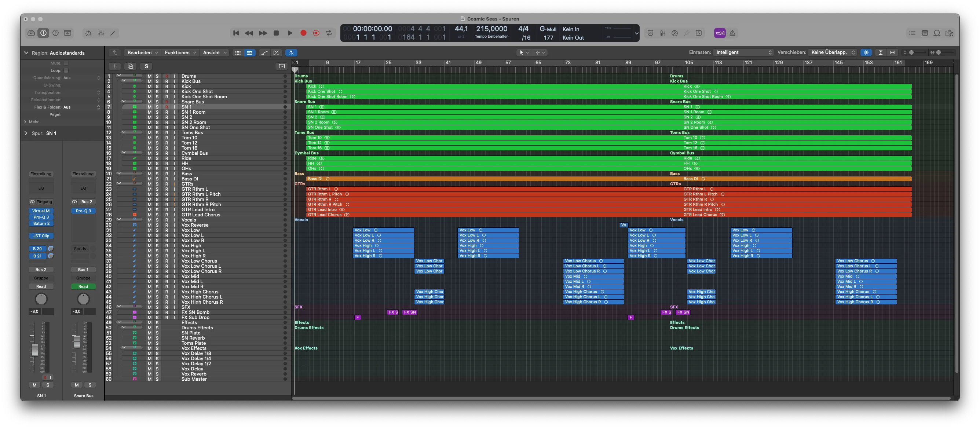Screen dimensions: 980x428
Task: Open the Verschieben Keine Überlapp. dropdown
Action: [x=833, y=52]
